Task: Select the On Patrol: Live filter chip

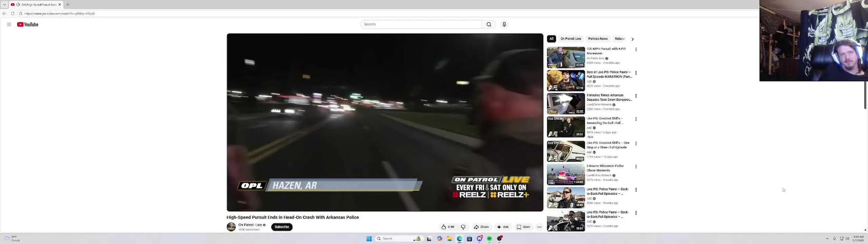Action: tap(571, 39)
